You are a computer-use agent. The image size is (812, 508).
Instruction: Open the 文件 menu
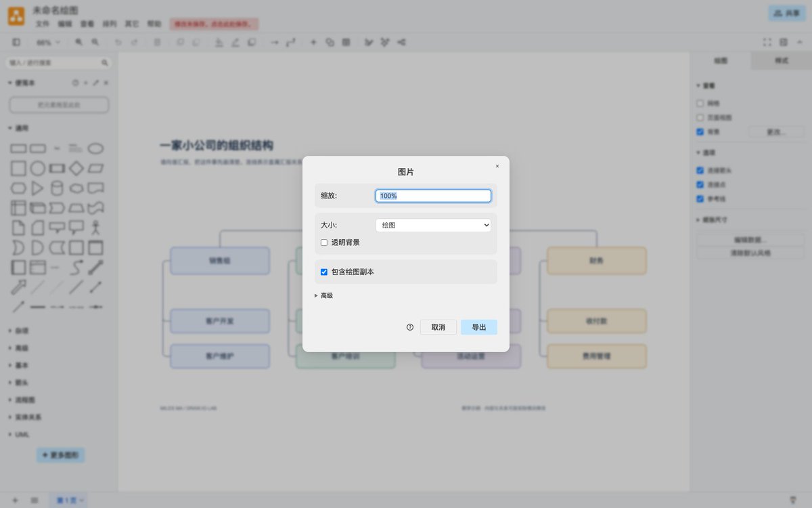tap(43, 24)
